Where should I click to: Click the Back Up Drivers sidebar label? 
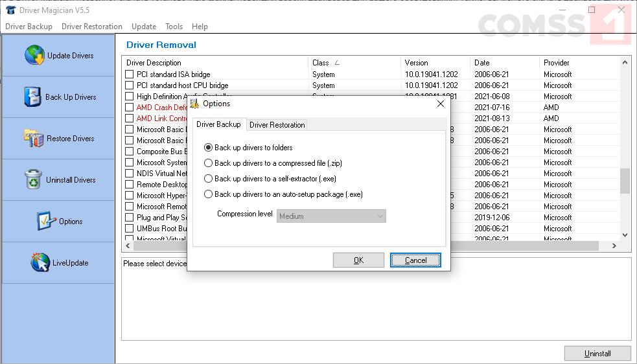(x=71, y=97)
